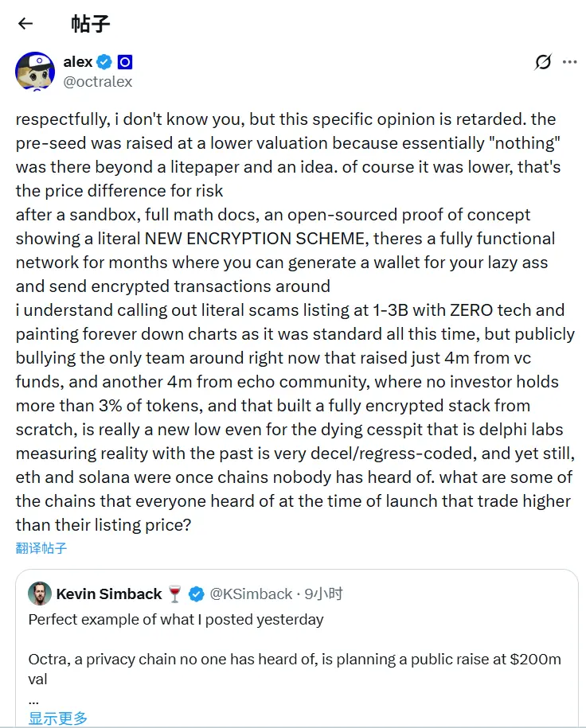Open the post's more options ellipsis

[569, 62]
